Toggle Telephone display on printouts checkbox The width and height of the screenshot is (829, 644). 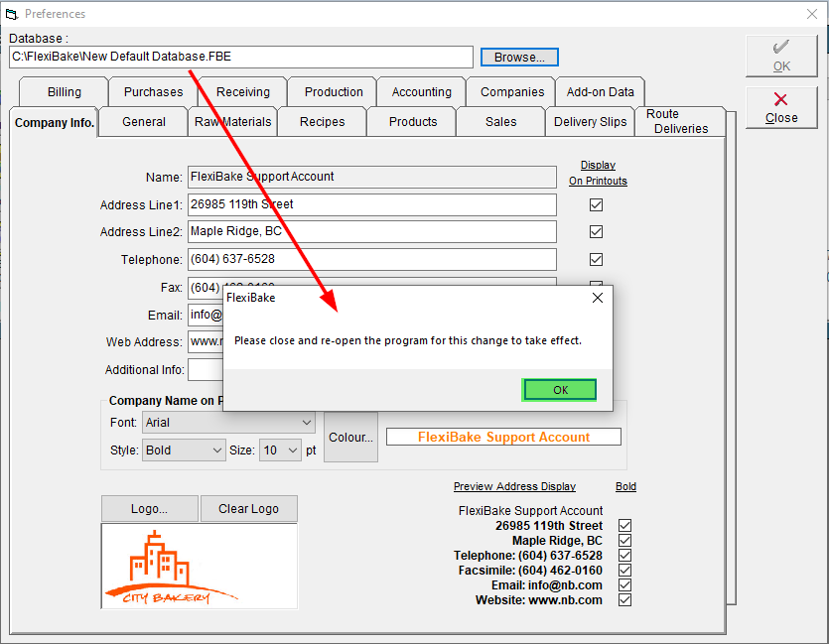(596, 259)
